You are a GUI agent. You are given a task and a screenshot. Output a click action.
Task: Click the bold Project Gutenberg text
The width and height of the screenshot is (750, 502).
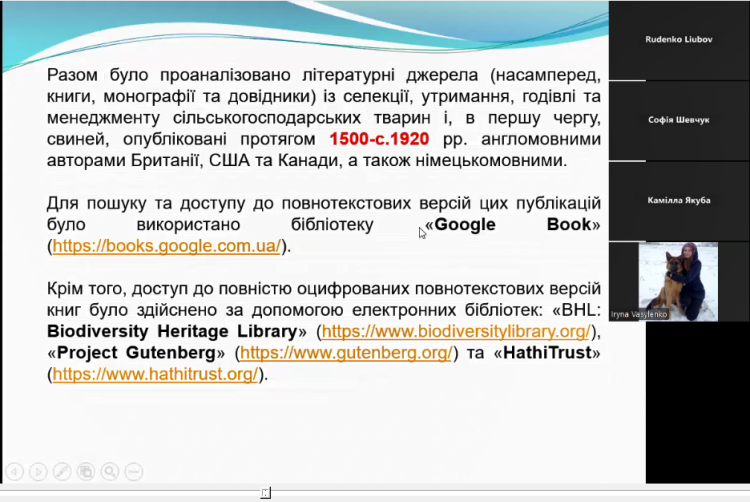pyautogui.click(x=136, y=353)
